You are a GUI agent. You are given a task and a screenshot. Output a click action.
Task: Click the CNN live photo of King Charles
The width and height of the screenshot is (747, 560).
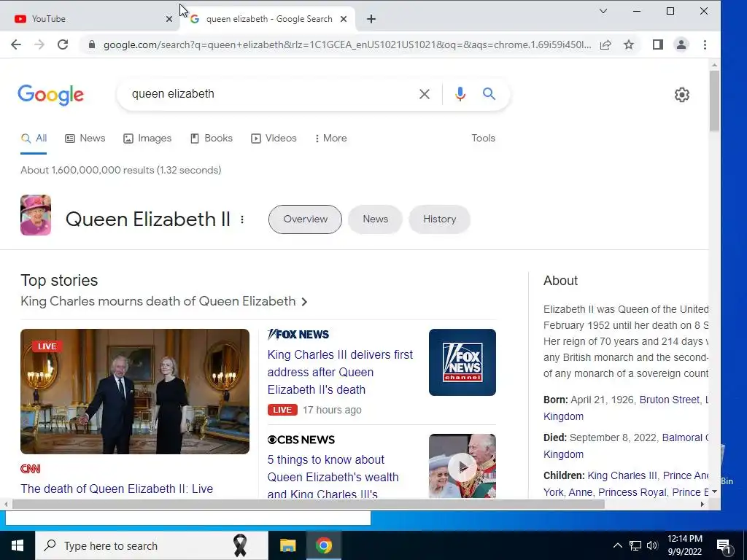point(135,392)
